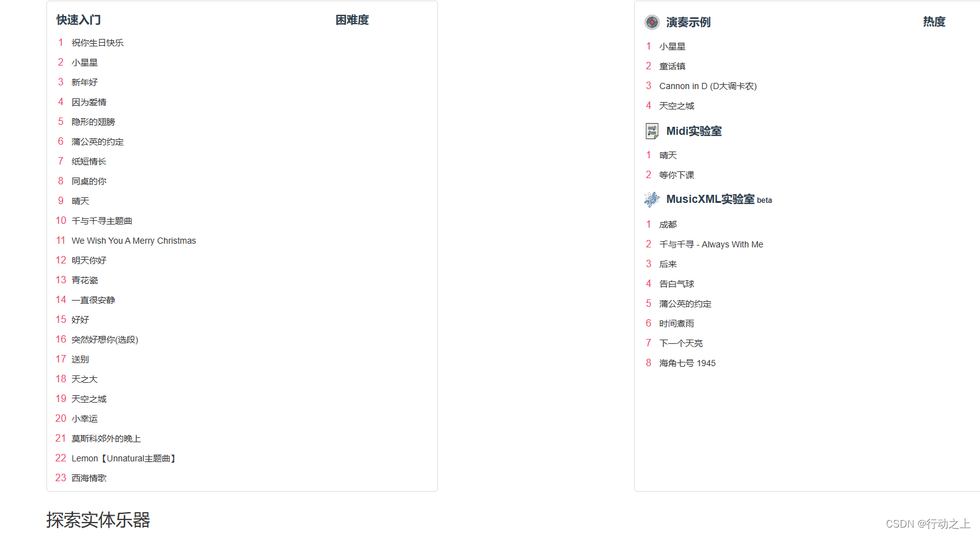980x535 pixels.
Task: Select the song 纸短情长
Action: pyautogui.click(x=89, y=161)
